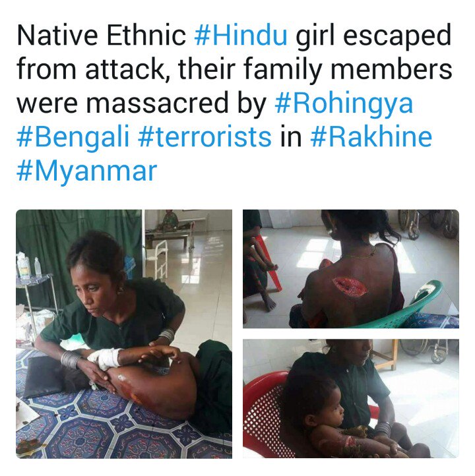Open the #Rakhine hashtag link
The width and height of the screenshot is (475, 476).
click(x=371, y=137)
